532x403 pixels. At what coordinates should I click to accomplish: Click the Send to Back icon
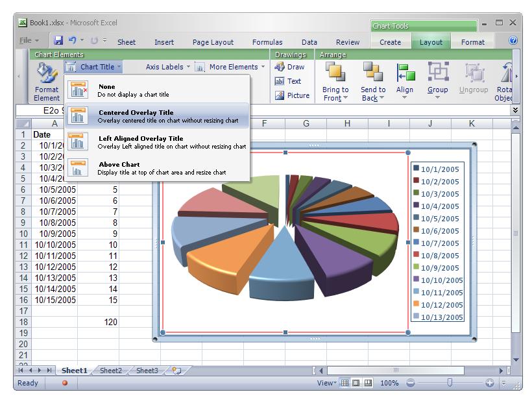tap(373, 71)
